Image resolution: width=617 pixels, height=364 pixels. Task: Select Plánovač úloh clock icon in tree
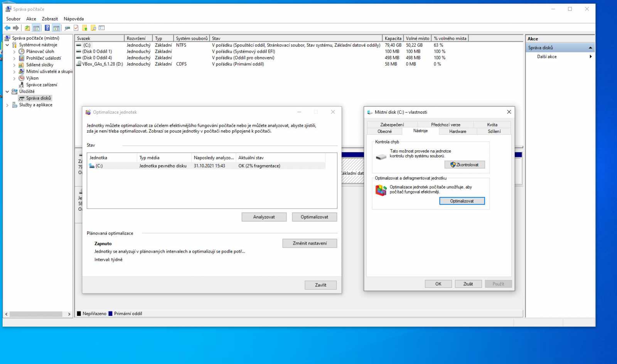(22, 51)
